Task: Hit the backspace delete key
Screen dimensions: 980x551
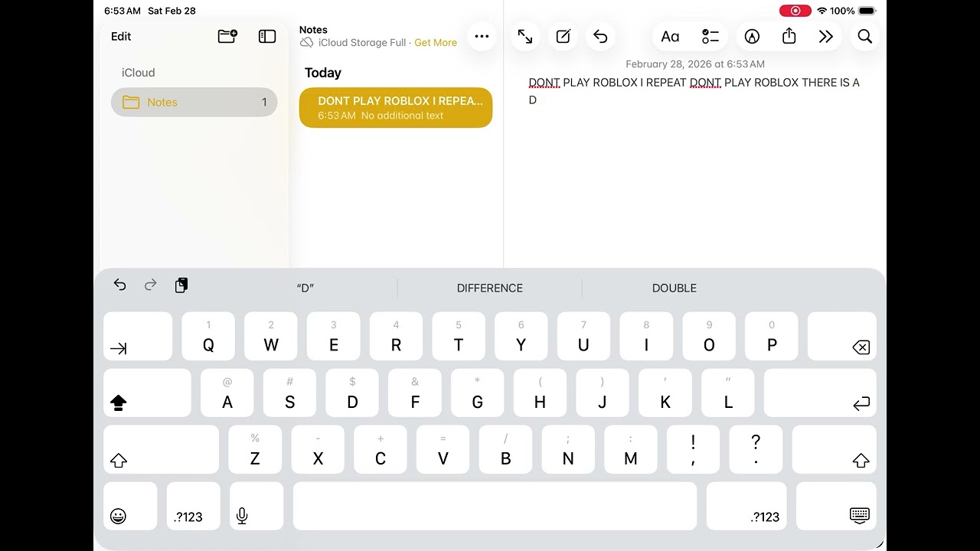Action: (842, 336)
